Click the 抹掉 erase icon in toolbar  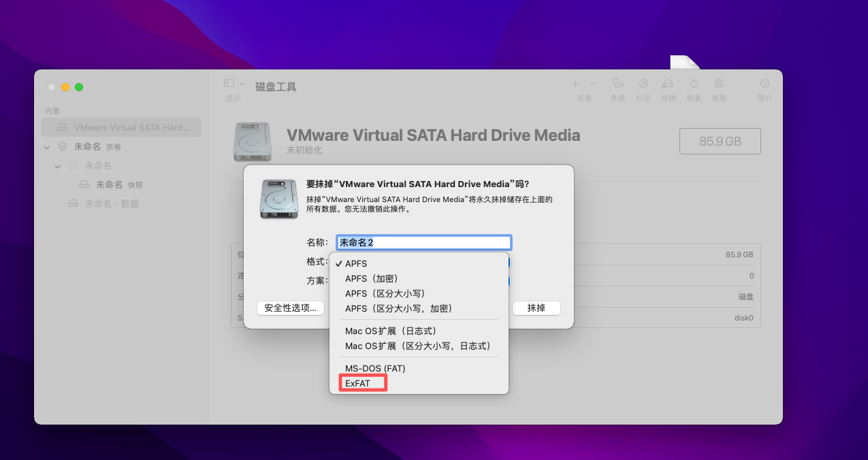[669, 84]
